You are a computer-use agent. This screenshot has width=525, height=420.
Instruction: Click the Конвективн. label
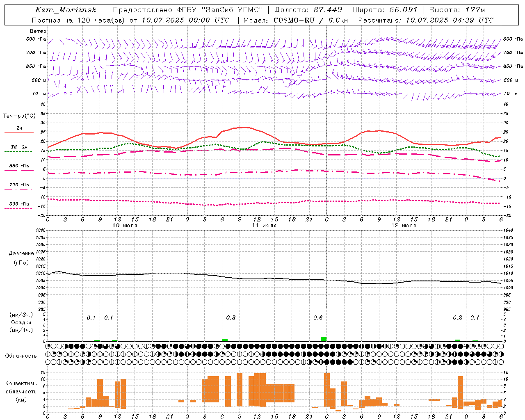click(x=21, y=383)
